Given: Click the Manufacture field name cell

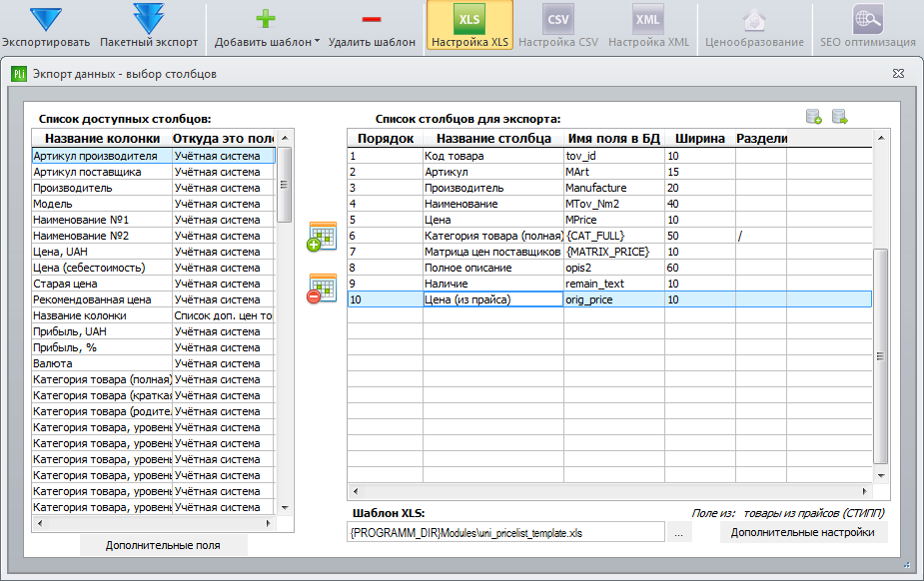Looking at the screenshot, I should click(x=614, y=188).
